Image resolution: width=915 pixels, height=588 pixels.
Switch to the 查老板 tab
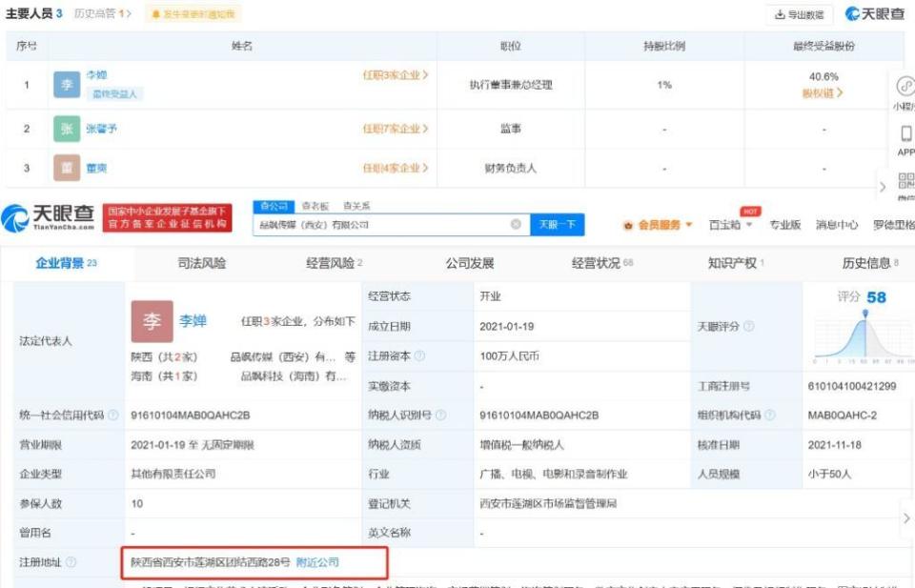click(x=315, y=204)
